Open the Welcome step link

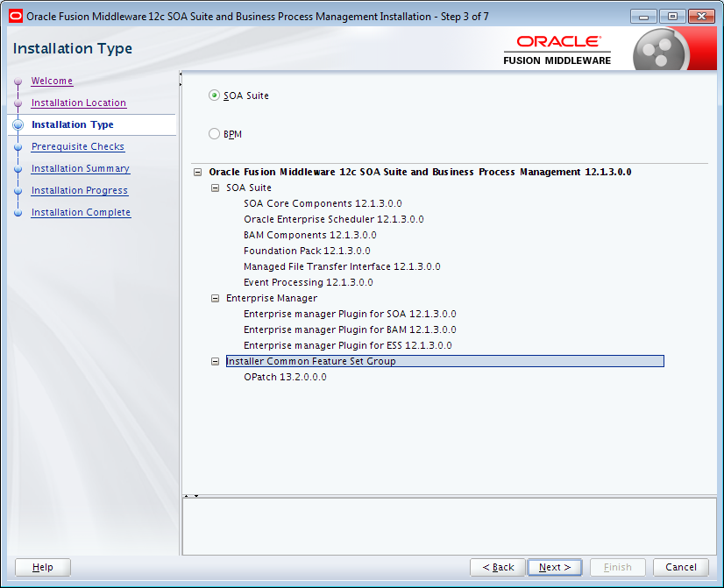[x=52, y=81]
